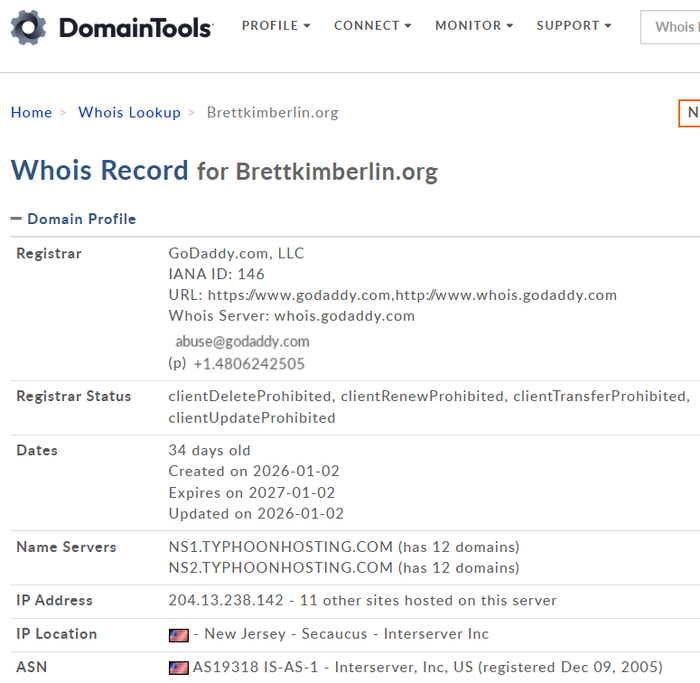
Task: Click the orange-bordered button at right edge
Action: [690, 113]
